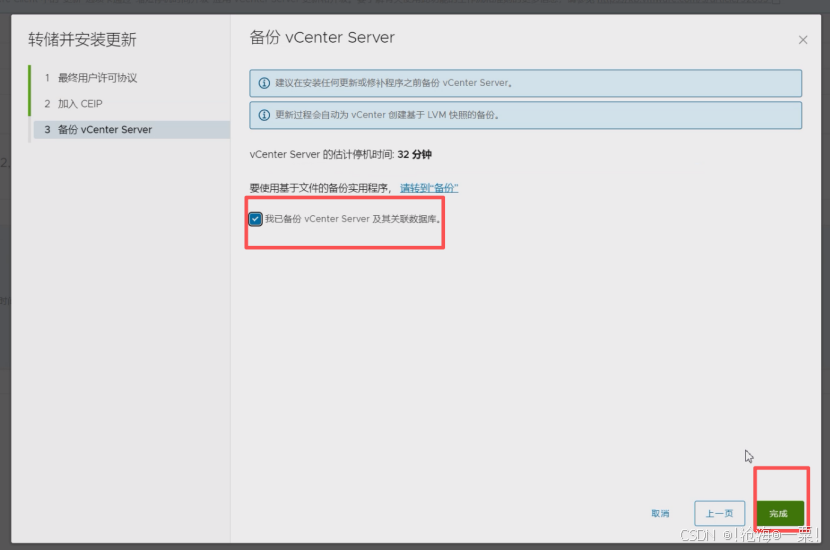Click the estimated downtime 32 分钟 text

tap(414, 155)
